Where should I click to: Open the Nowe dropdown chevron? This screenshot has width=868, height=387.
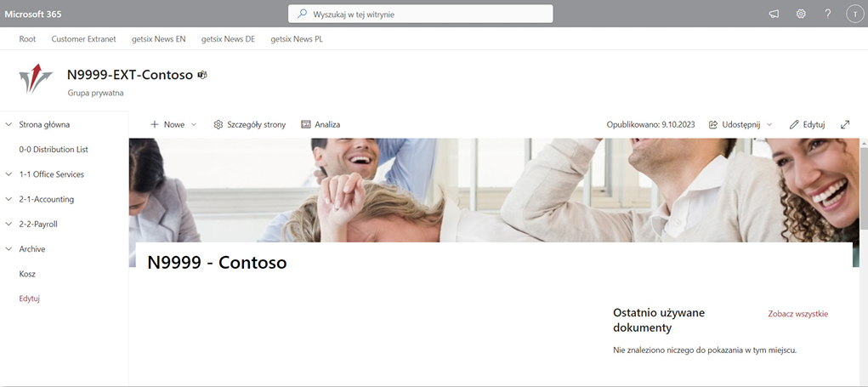click(x=193, y=124)
